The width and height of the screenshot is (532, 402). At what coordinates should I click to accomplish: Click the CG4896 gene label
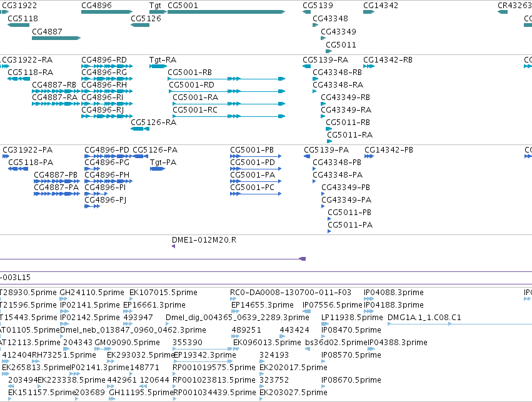96,6
